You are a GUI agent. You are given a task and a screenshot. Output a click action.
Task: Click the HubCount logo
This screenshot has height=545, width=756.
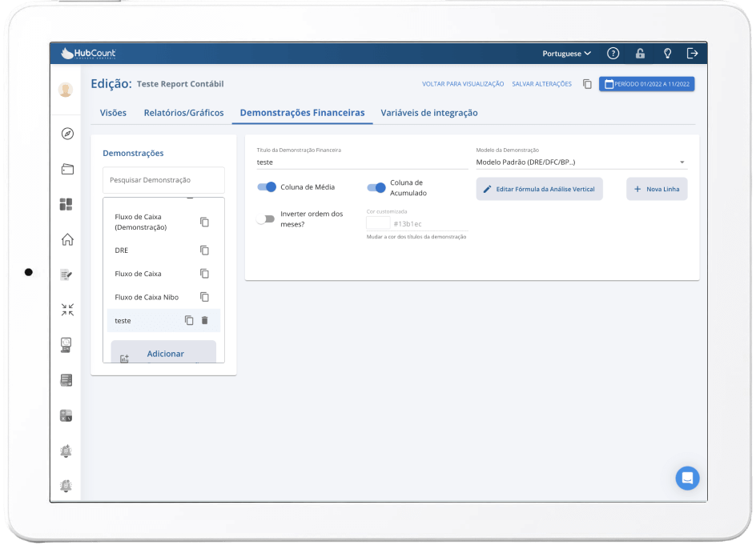88,54
